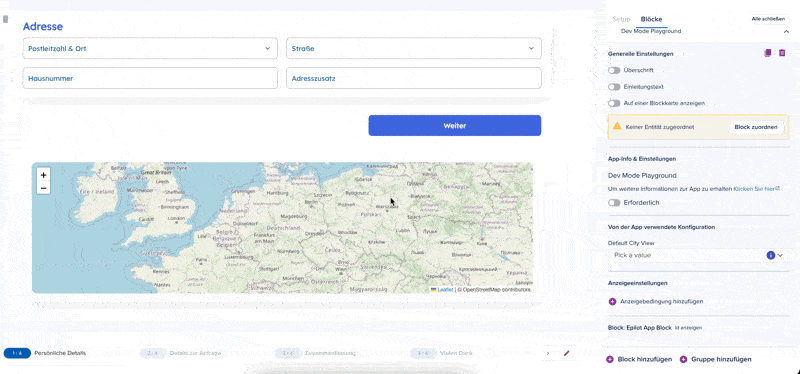Viewport: 800px width, 374px height.
Task: Click the pencil edit steps icon
Action: (566, 353)
